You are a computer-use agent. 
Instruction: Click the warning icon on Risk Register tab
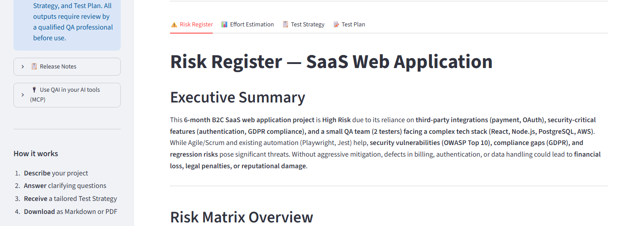point(174,25)
